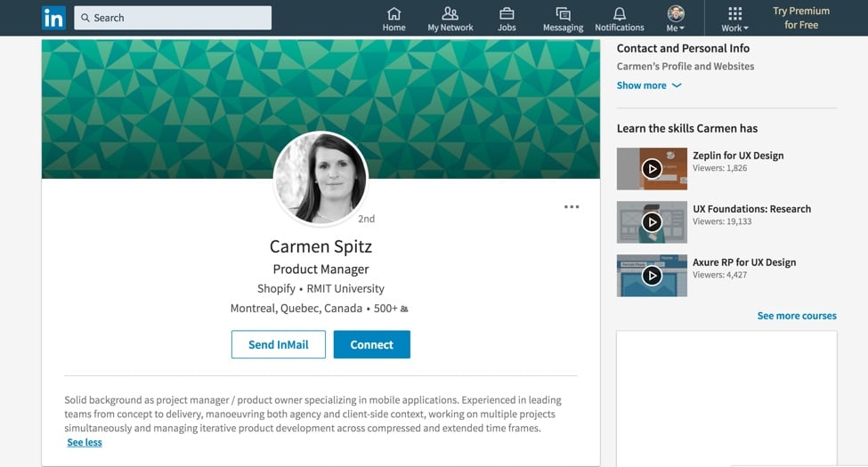Open the Me profile dropdown
Image resolution: width=868 pixels, height=467 pixels.
[x=676, y=18]
